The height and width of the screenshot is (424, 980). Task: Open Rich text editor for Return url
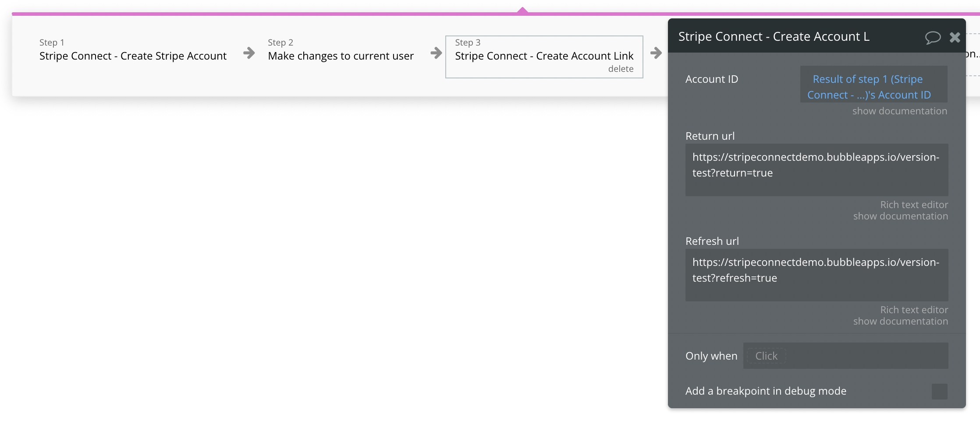pyautogui.click(x=914, y=205)
